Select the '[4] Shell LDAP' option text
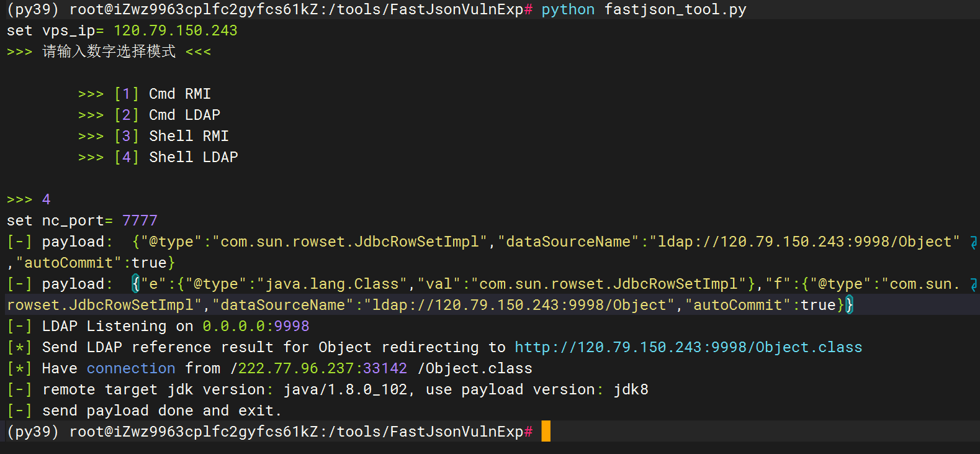 176,157
